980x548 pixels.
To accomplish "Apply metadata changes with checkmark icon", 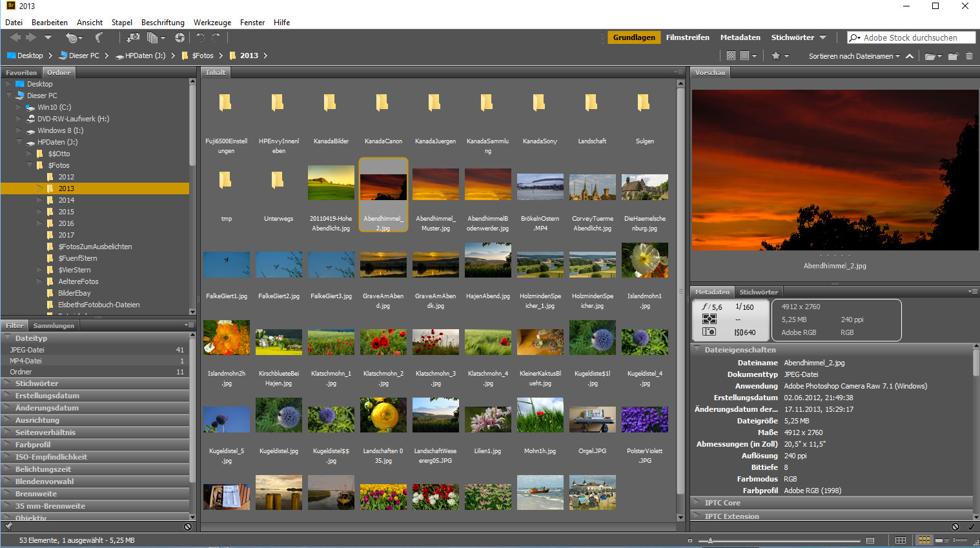I will 971,527.
